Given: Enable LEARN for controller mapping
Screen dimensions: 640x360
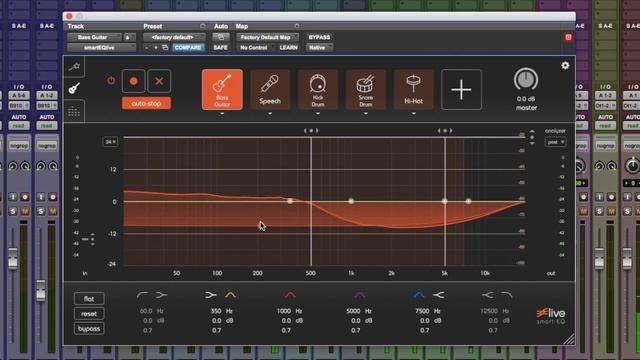Looking at the screenshot, I should point(289,48).
